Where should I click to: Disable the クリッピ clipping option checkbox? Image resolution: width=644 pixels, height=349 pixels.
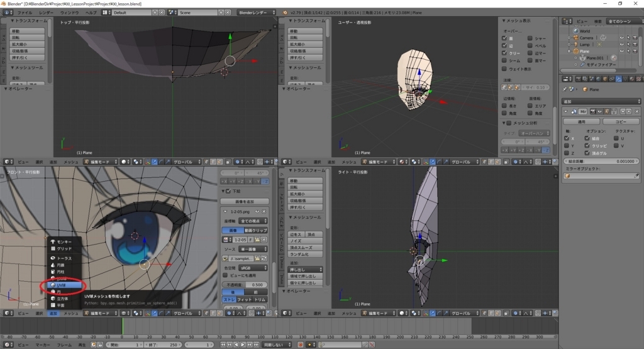coord(587,145)
